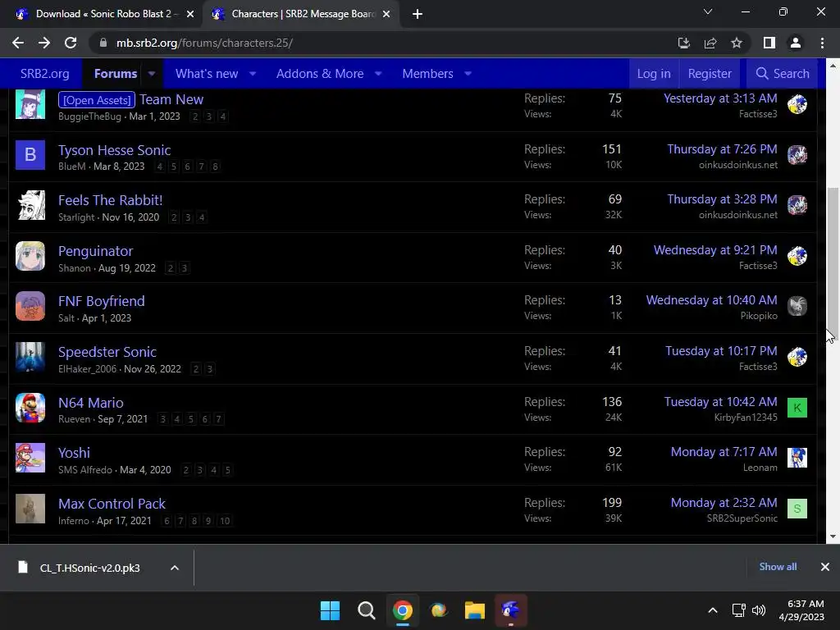This screenshot has width=840, height=630.
Task: Click Show all downloads
Action: (x=778, y=567)
